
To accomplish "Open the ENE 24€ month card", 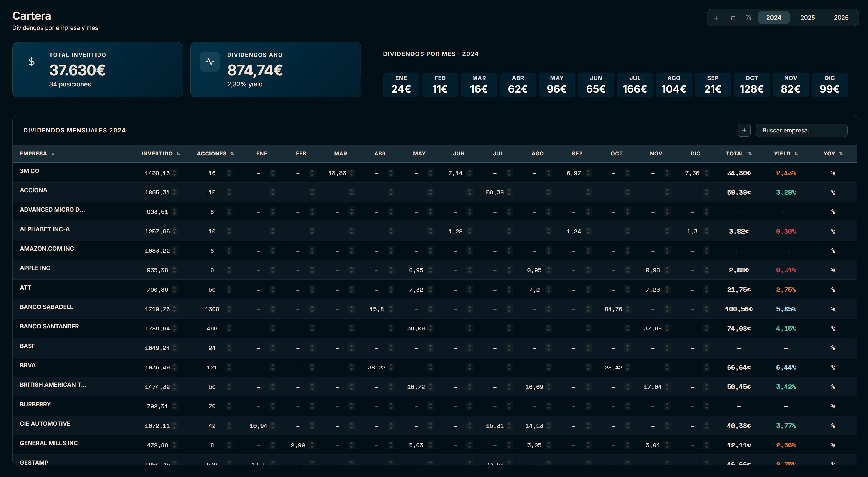I will pos(401,85).
